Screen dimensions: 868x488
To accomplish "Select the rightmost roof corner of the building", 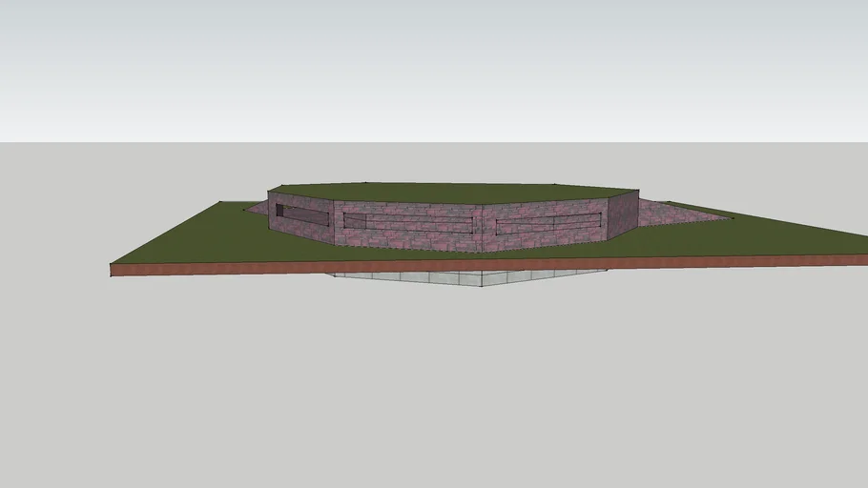I will point(637,190).
